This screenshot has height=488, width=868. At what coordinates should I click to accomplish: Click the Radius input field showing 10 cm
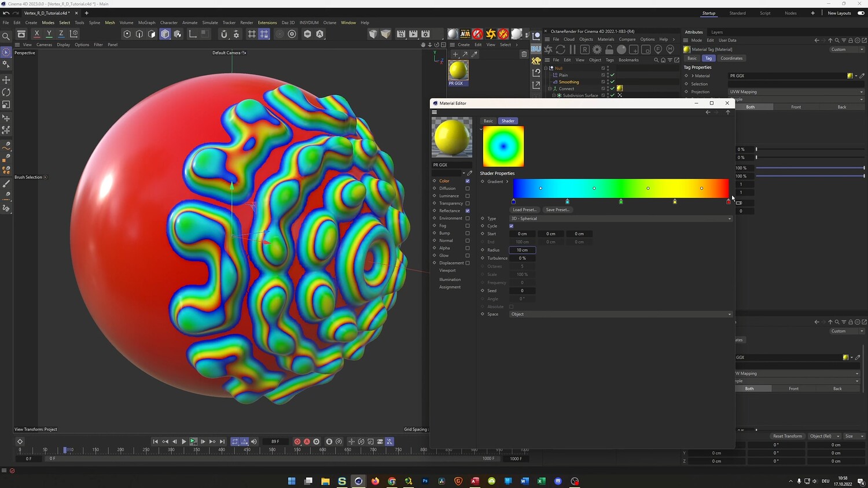point(522,250)
